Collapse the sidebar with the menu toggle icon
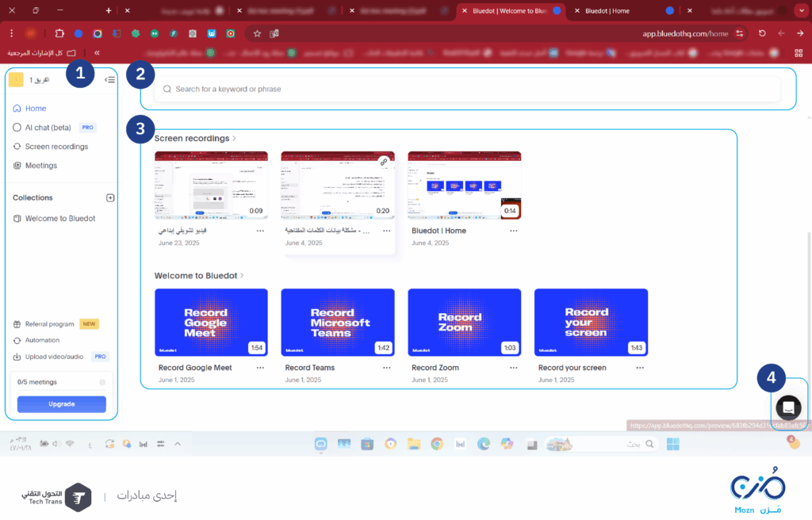Viewport: 812px width, 520px height. pyautogui.click(x=109, y=80)
